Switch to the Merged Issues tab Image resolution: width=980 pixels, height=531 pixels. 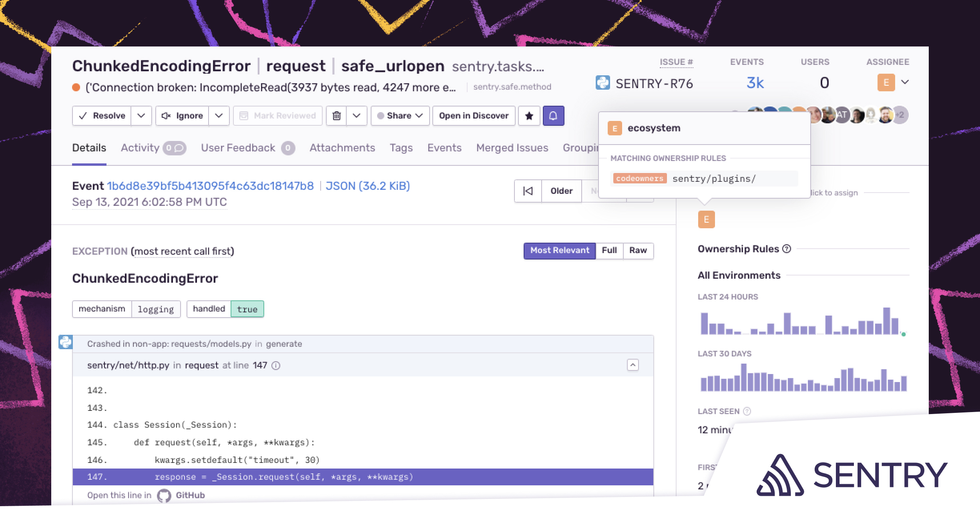[512, 148]
